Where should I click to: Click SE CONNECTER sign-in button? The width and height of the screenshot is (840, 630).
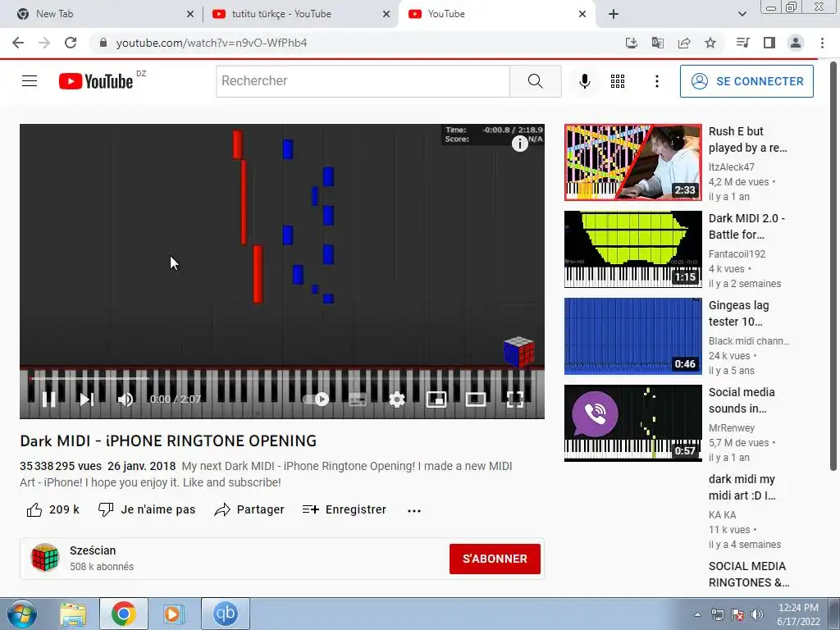[746, 81]
